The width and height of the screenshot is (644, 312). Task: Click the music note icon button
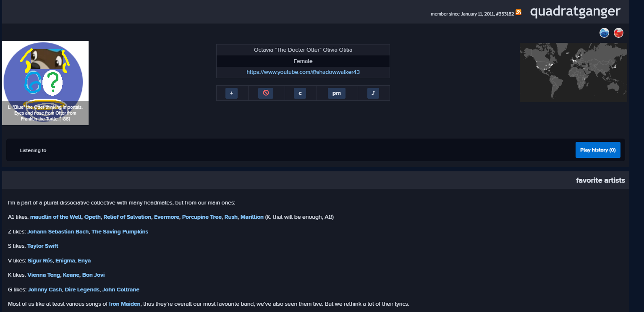tap(373, 93)
